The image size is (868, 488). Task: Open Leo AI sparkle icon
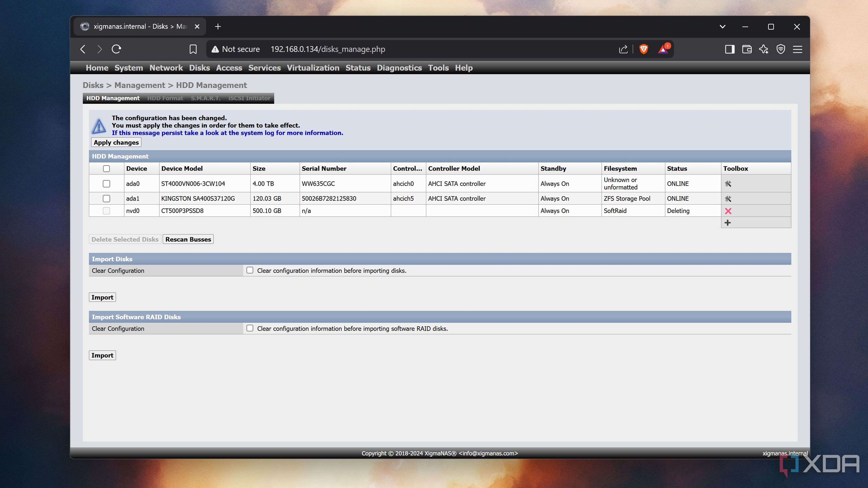pyautogui.click(x=764, y=49)
